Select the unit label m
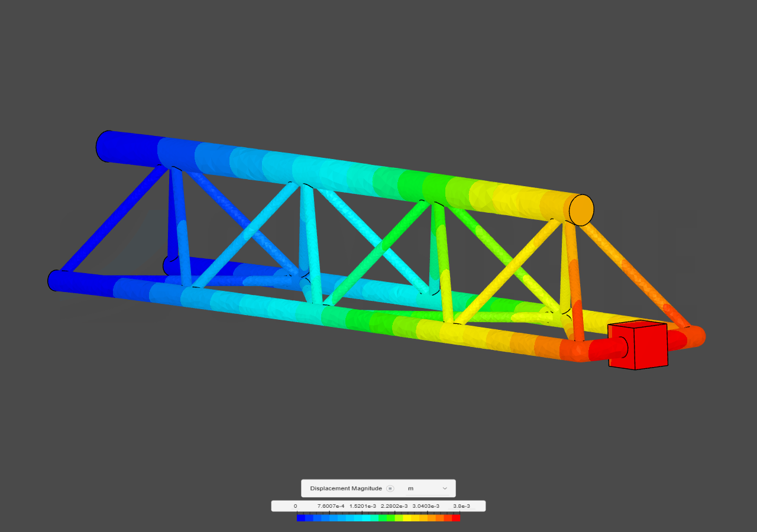Screen dimensions: 757x532 (x=410, y=488)
